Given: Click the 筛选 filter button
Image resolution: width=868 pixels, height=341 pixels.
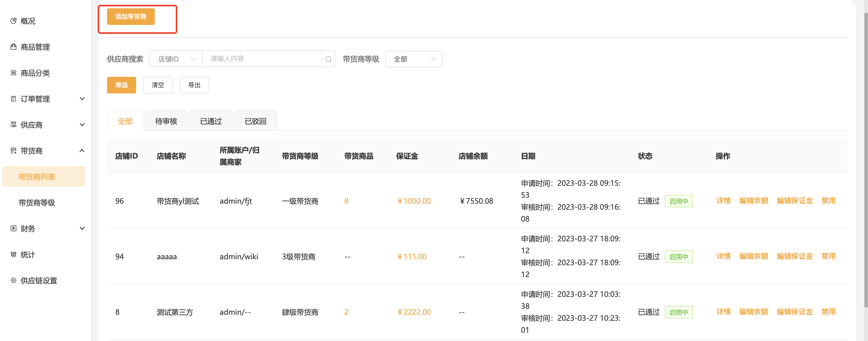Looking at the screenshot, I should [x=121, y=85].
